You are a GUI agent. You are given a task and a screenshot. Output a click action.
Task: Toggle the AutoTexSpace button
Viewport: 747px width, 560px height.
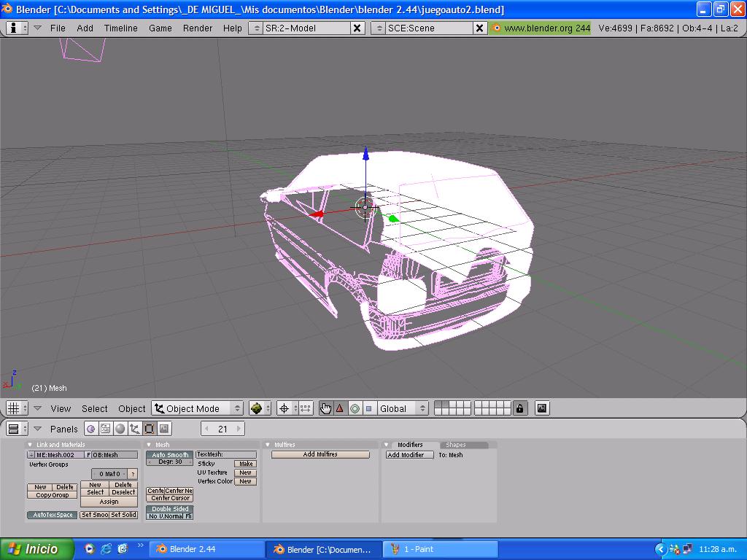53,515
